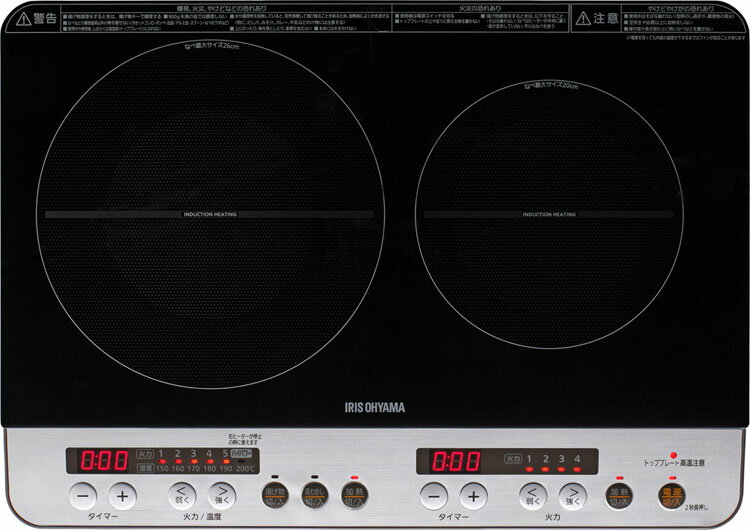Tap the right 0:00 timer display

click(x=456, y=462)
